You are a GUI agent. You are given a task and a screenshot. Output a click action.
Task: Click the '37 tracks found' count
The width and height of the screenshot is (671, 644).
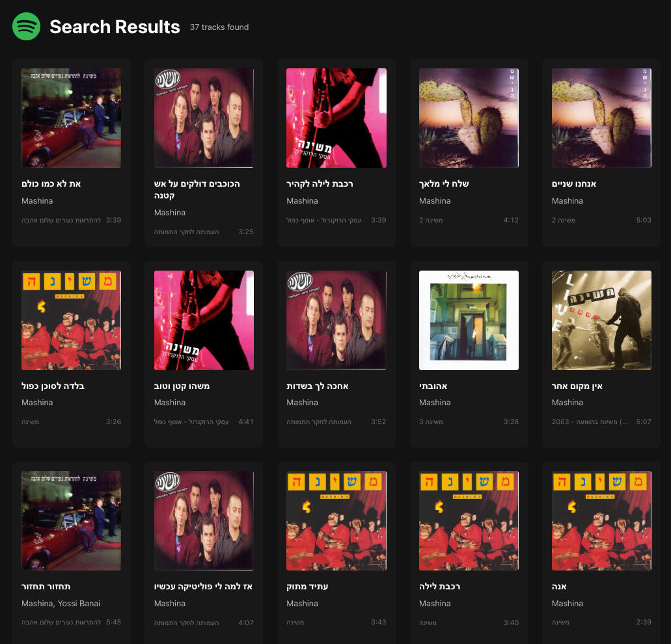[219, 27]
